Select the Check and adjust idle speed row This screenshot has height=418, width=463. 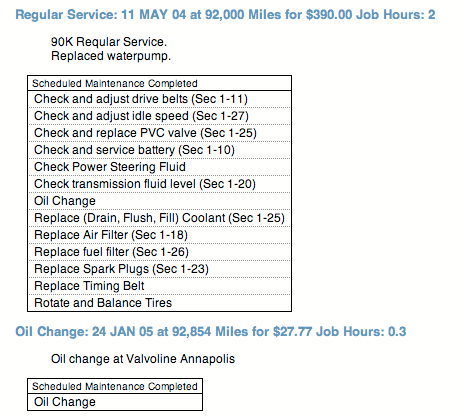pyautogui.click(x=159, y=116)
